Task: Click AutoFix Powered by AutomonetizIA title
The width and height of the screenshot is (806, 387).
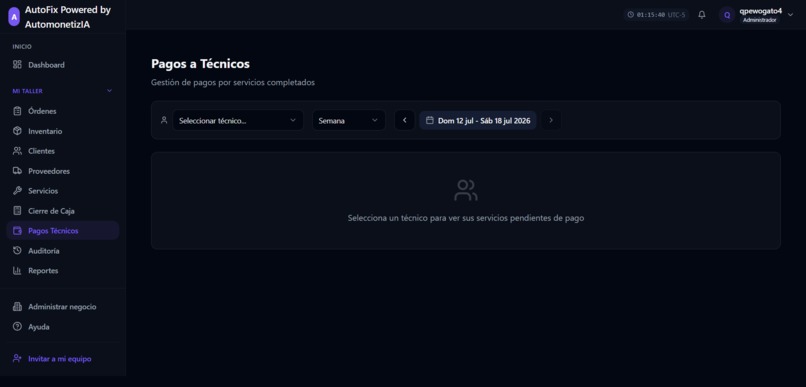Action: click(68, 17)
